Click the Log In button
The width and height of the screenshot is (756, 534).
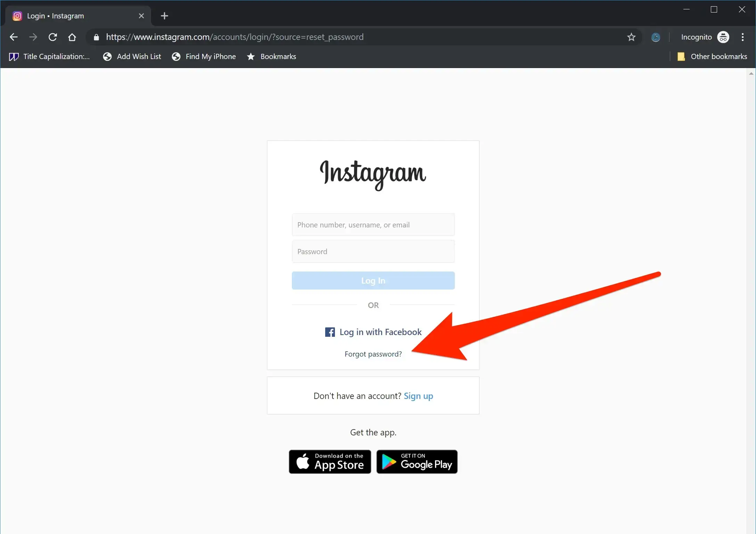coord(373,280)
